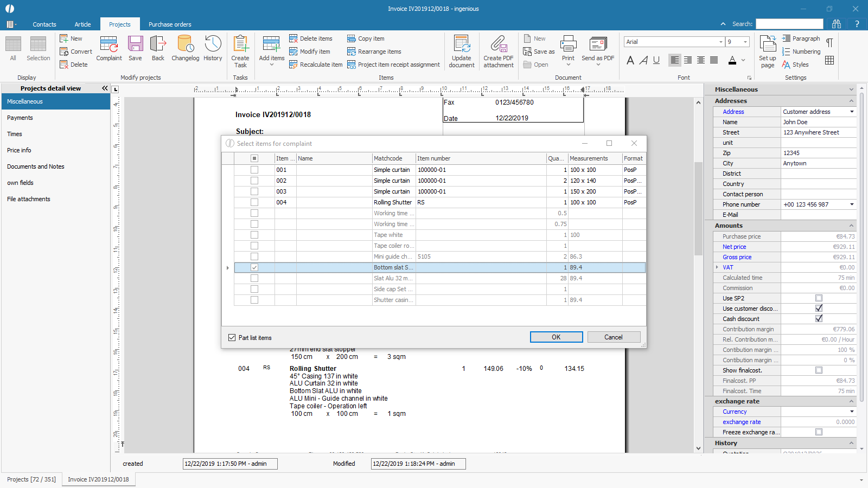Collapse the Amounts section

[851, 226]
